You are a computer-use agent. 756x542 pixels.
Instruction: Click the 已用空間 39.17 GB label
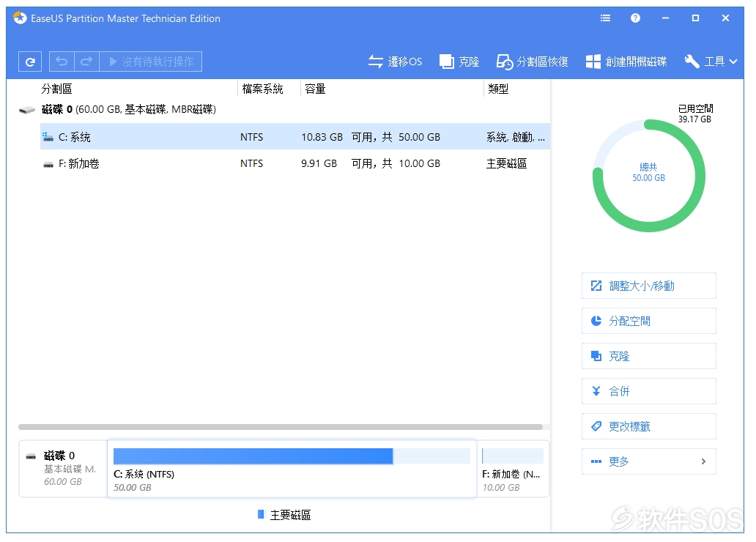pos(695,114)
